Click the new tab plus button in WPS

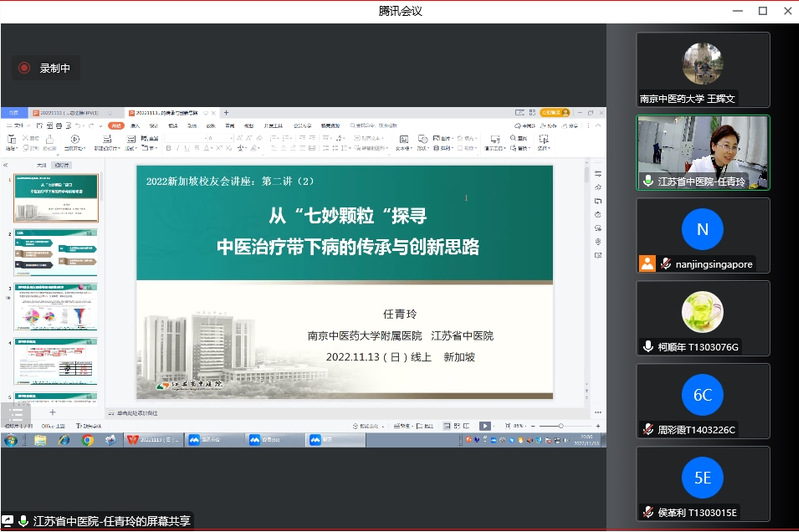pyautogui.click(x=226, y=113)
